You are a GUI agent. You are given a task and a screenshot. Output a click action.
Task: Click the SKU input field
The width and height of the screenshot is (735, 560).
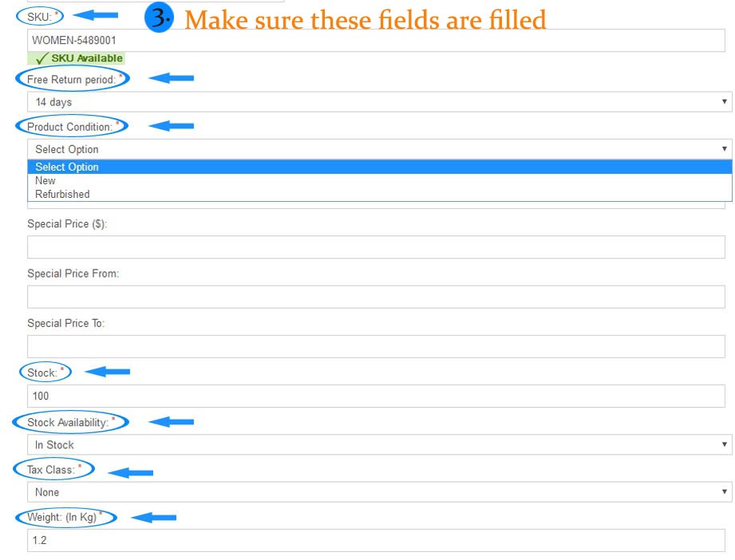tap(375, 40)
